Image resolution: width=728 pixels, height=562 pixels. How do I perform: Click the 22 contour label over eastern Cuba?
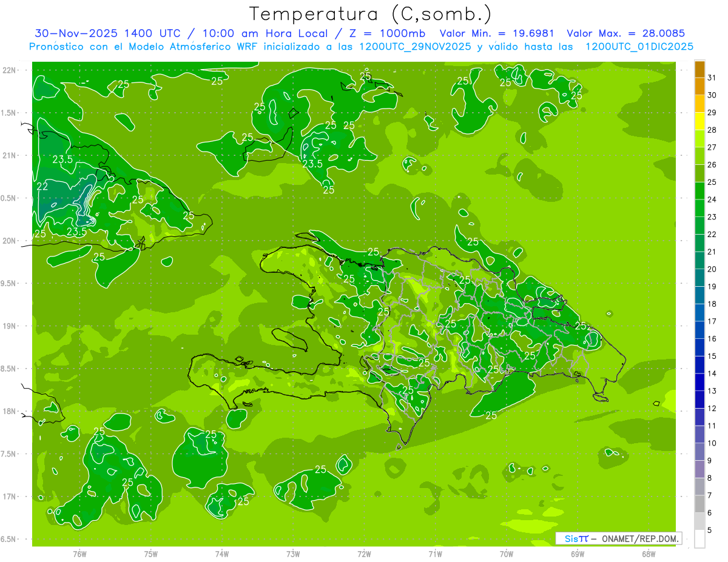[42, 187]
